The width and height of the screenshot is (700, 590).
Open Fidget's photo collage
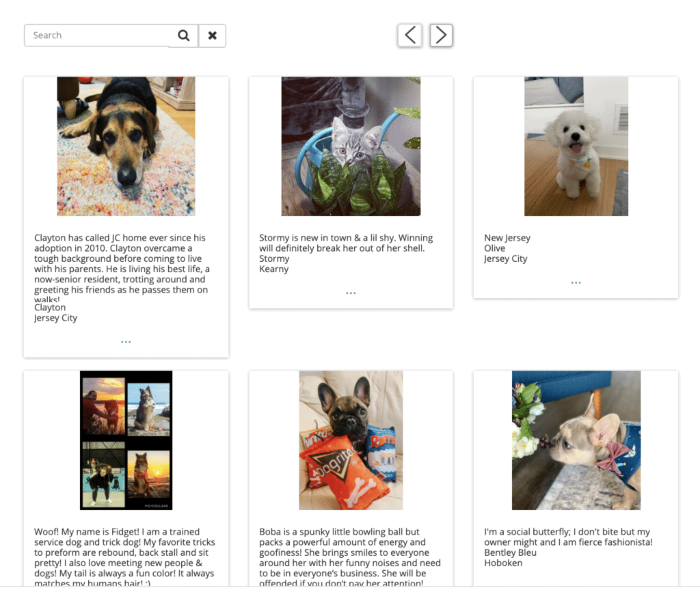[126, 440]
